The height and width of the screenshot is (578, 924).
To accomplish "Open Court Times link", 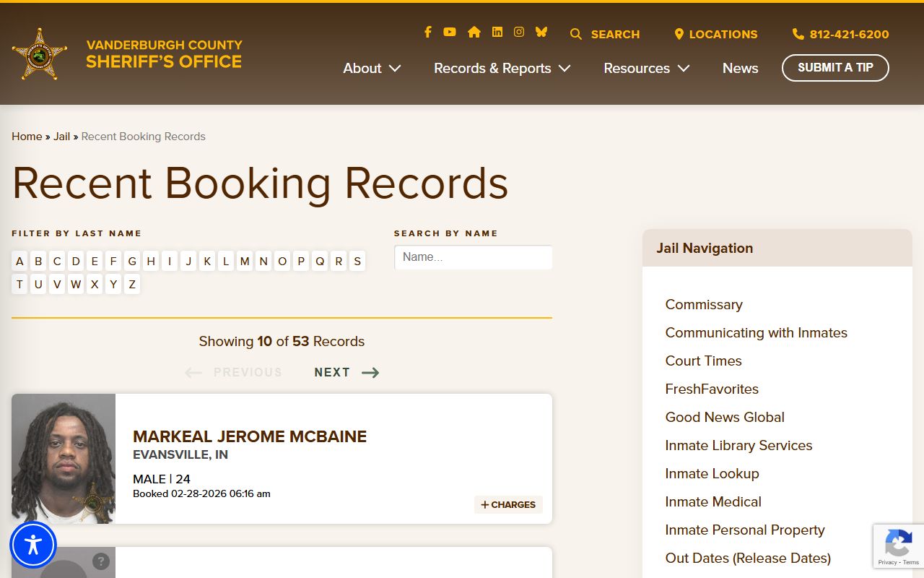I will click(704, 361).
